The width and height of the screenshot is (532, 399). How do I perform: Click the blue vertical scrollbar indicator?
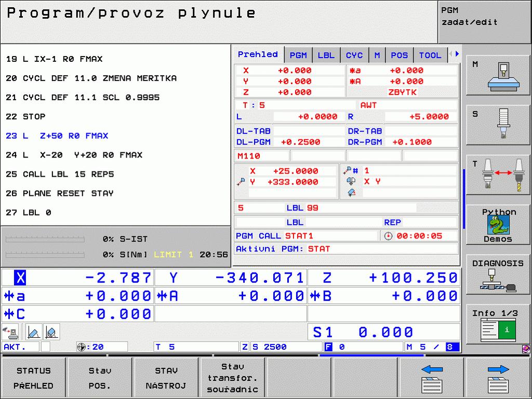464,199
